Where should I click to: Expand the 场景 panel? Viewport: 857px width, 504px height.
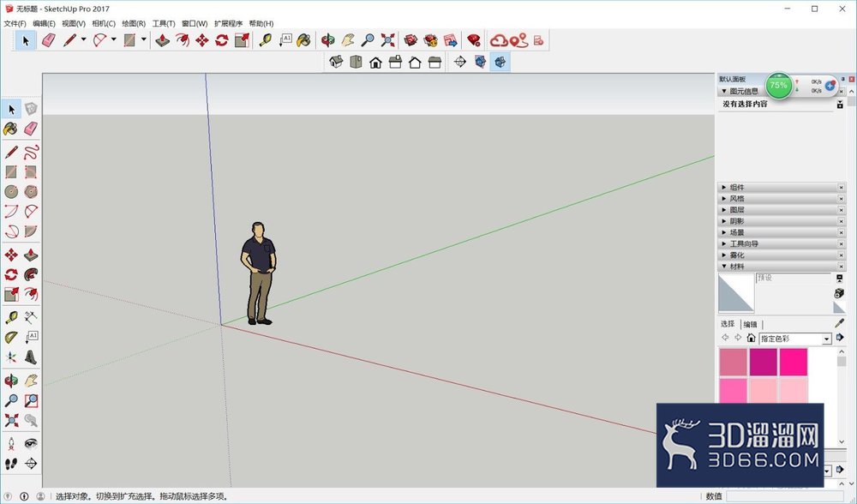[782, 233]
